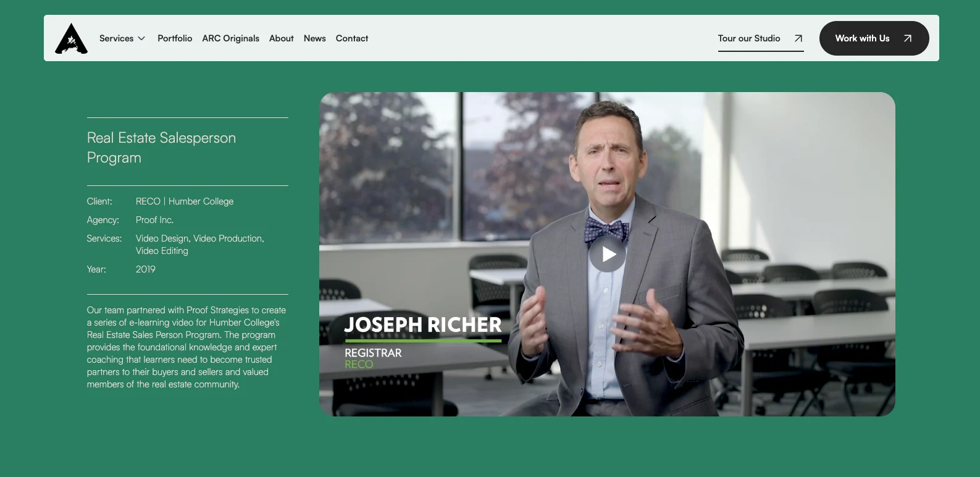Screen dimensions: 980x477
Task: Click the year value 2019
Action: coord(146,269)
